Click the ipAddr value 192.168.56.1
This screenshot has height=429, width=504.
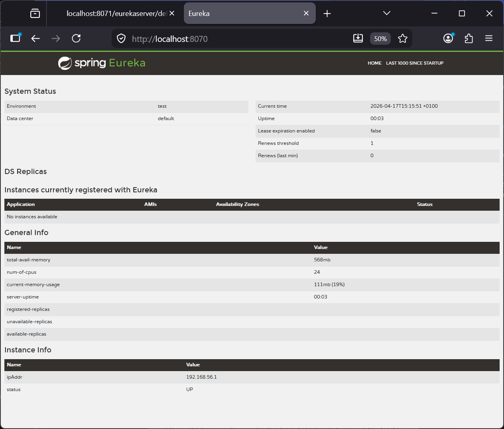(x=201, y=377)
